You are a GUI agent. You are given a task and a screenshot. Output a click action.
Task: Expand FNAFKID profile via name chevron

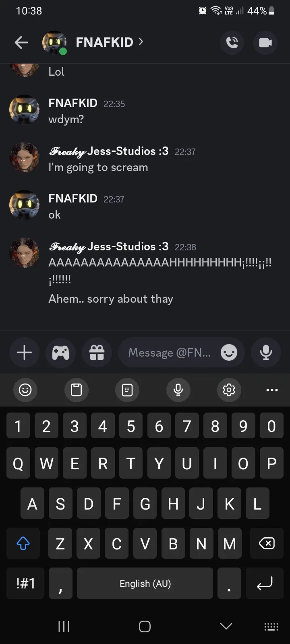click(x=141, y=41)
